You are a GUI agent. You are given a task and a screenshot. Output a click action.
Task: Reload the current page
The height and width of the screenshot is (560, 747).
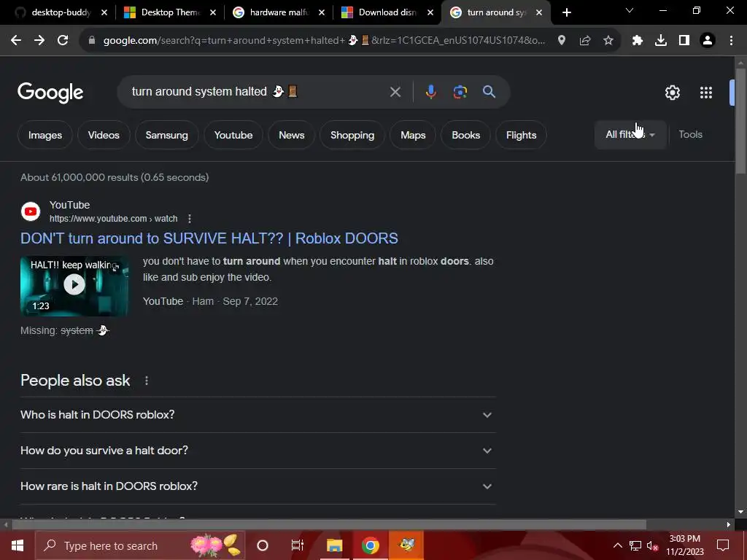(63, 41)
